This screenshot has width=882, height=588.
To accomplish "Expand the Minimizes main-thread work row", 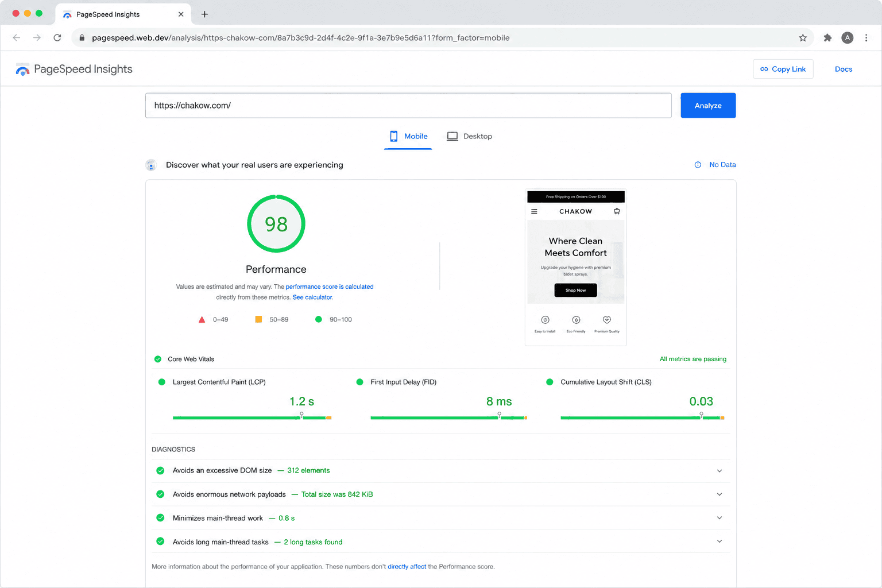I will coord(719,518).
